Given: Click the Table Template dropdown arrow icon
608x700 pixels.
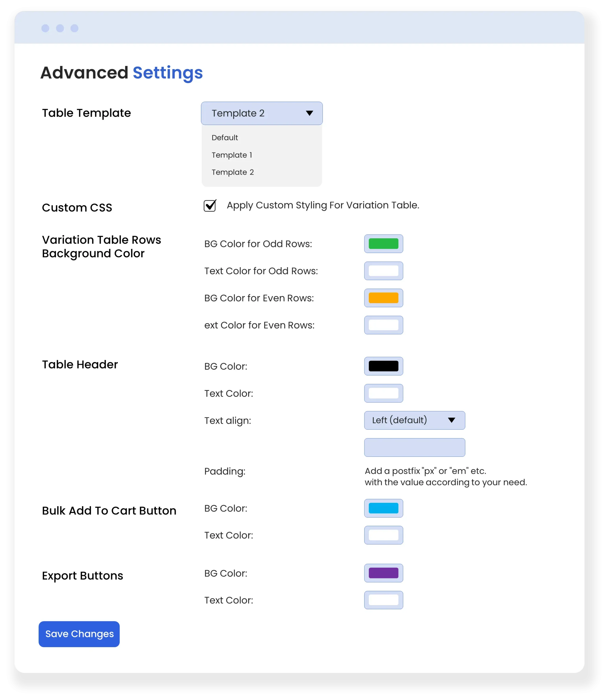Looking at the screenshot, I should click(x=309, y=113).
